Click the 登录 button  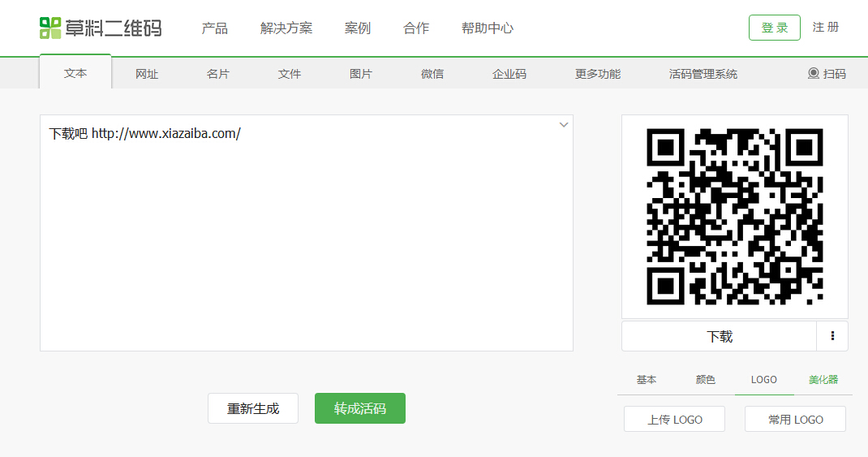[775, 28]
